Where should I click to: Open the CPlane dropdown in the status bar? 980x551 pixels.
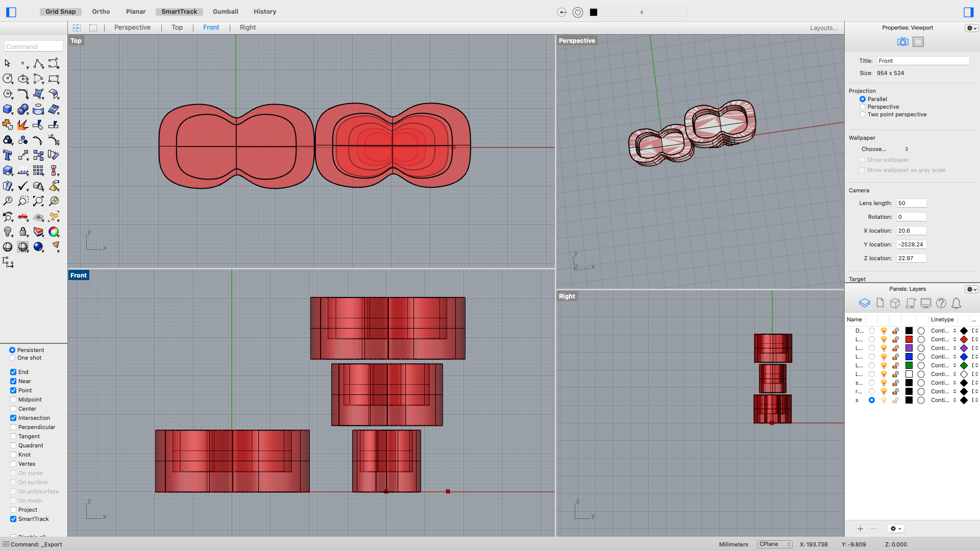[774, 544]
